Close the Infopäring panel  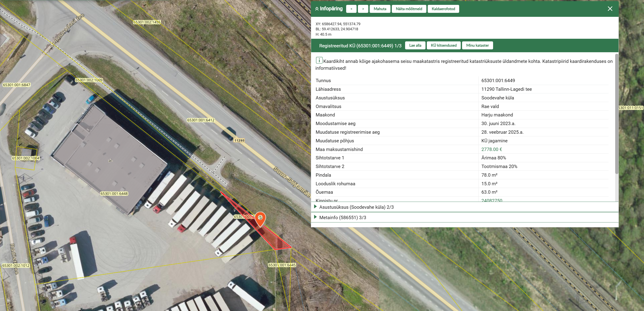pyautogui.click(x=610, y=9)
